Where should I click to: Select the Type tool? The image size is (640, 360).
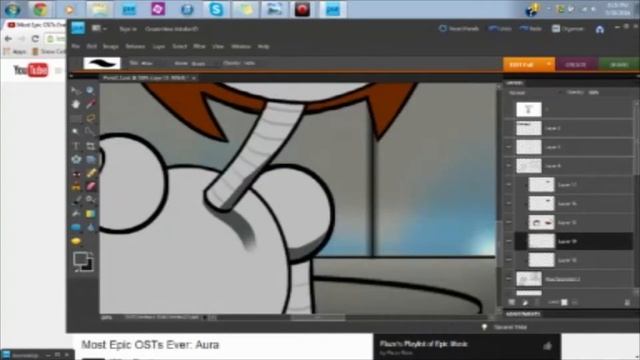click(76, 146)
